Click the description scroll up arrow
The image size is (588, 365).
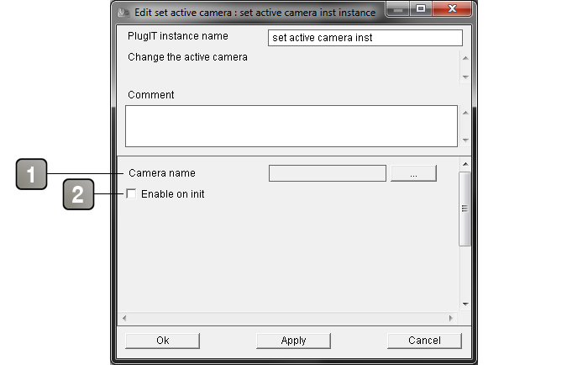click(465, 58)
